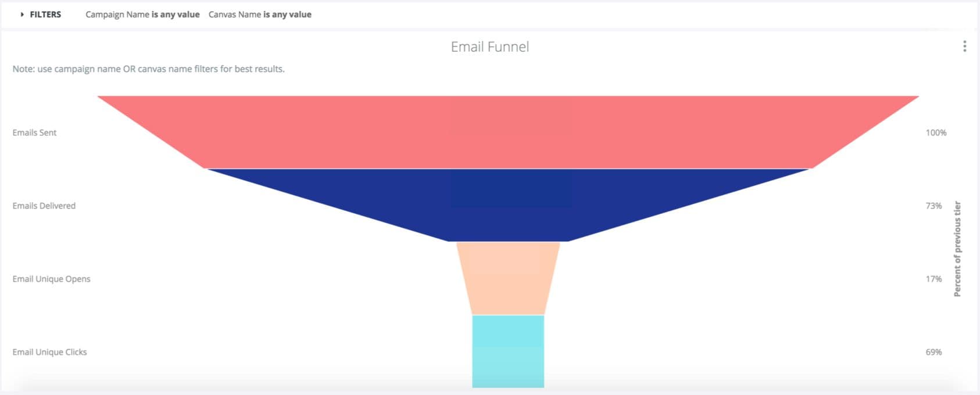Click the Emails Sent row label
Screen dimensions: 980x395
pyautogui.click(x=34, y=132)
